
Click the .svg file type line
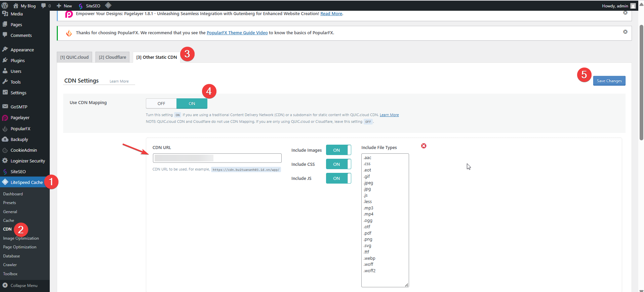367,245
